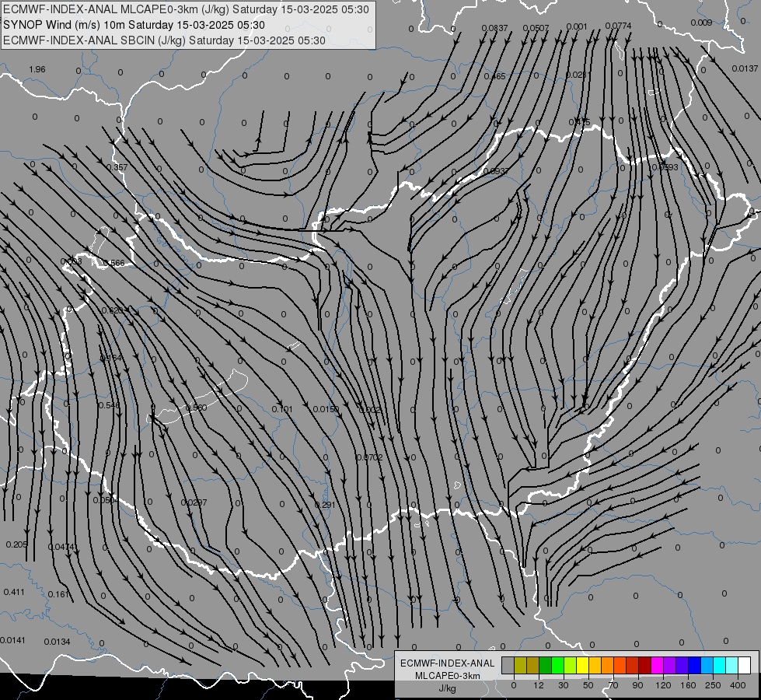Click the SBCIN title line
761x700 pixels.
164,40
